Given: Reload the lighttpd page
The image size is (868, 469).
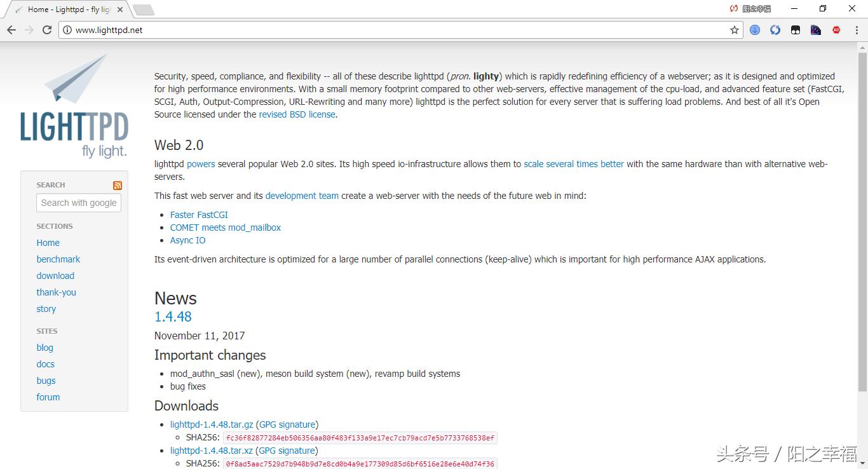Looking at the screenshot, I should tap(46, 30).
